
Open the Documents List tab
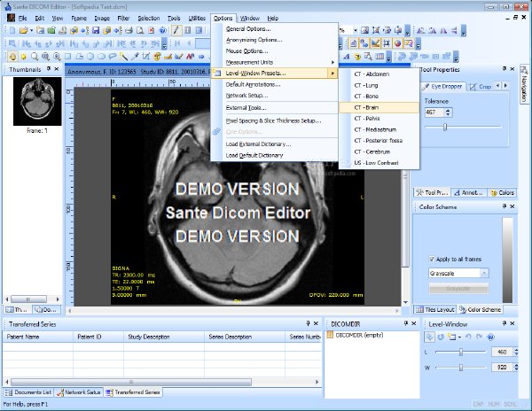pos(28,392)
